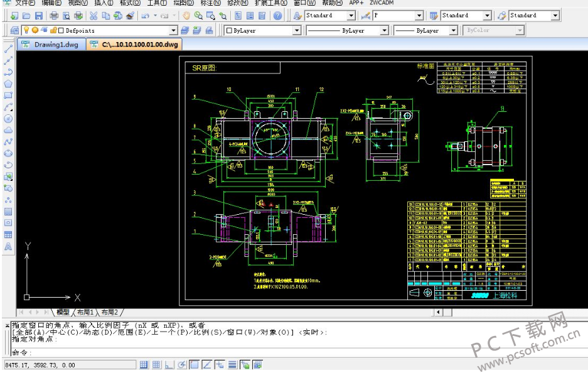
Task: Toggle Snap mode in status bar
Action: point(144,364)
